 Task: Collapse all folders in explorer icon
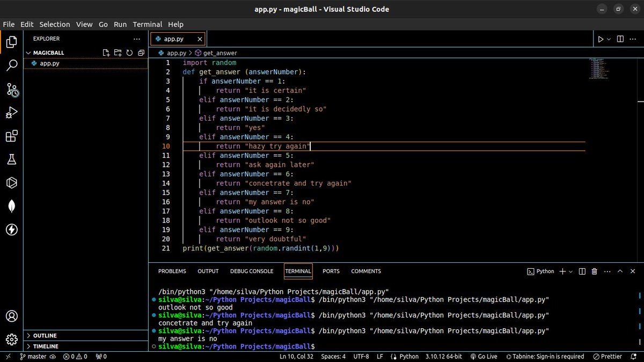[141, 53]
